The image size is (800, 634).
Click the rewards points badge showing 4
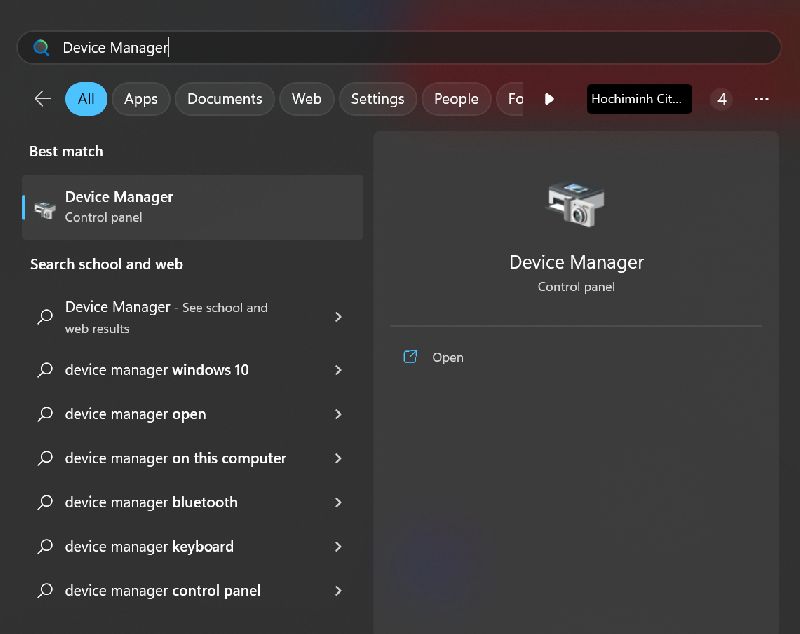click(721, 99)
